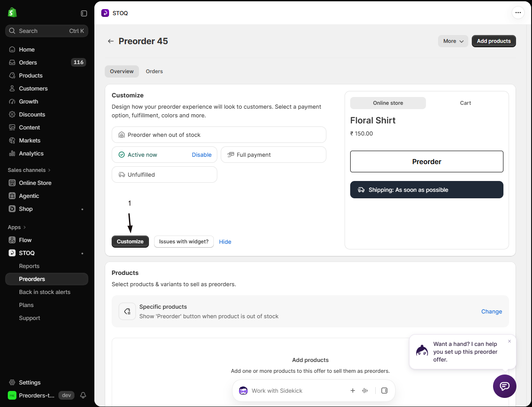Click the Change link

tap(492, 311)
